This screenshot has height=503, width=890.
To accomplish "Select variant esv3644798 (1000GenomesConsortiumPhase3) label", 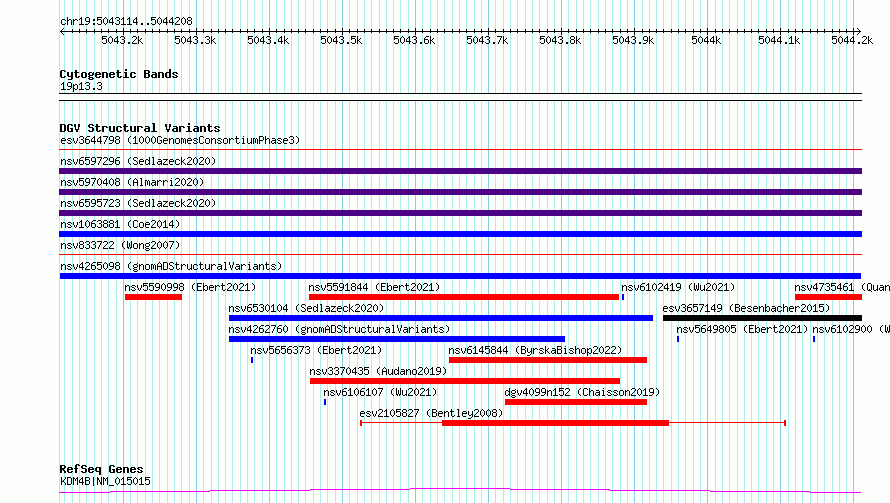I will pyautogui.click(x=180, y=140).
